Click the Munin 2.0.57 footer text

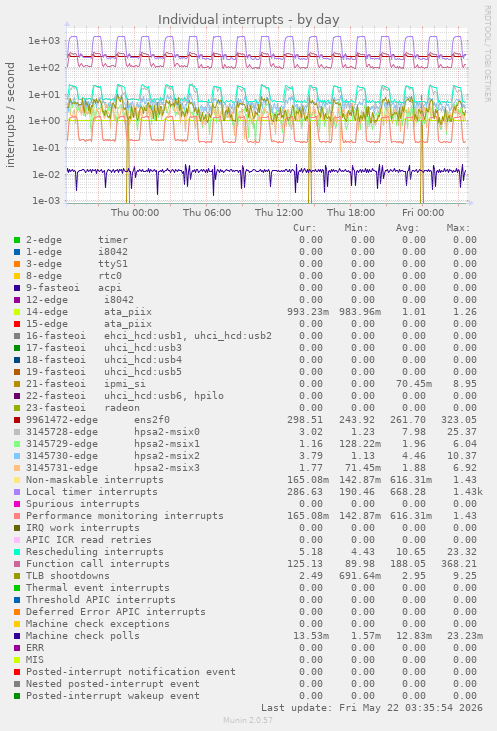click(248, 720)
